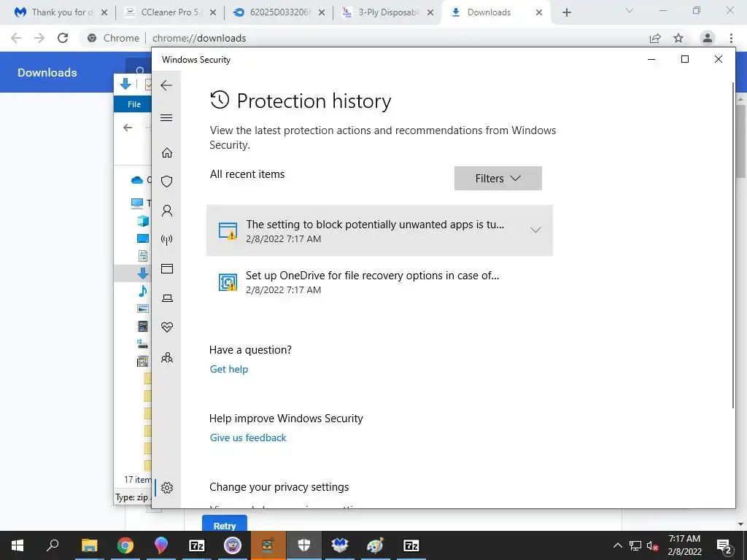Click the potentially unwanted apps warning icon
Screen dimensions: 747x560
228,230
